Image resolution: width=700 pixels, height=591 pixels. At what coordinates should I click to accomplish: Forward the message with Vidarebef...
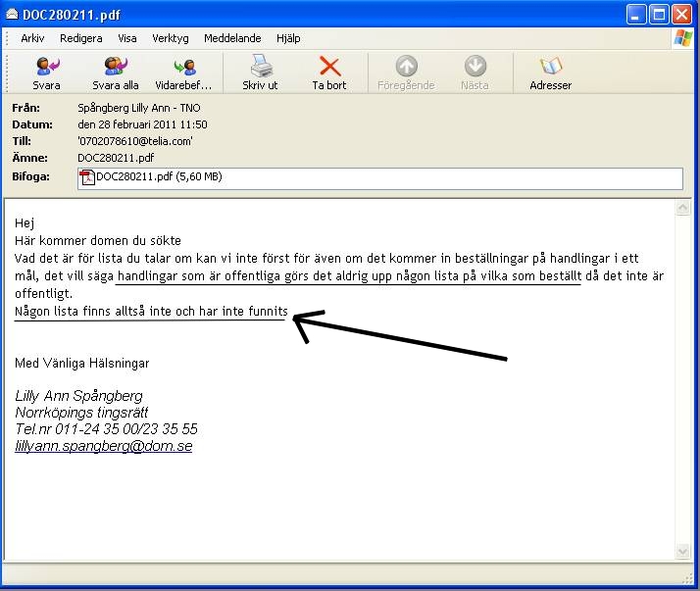click(183, 74)
